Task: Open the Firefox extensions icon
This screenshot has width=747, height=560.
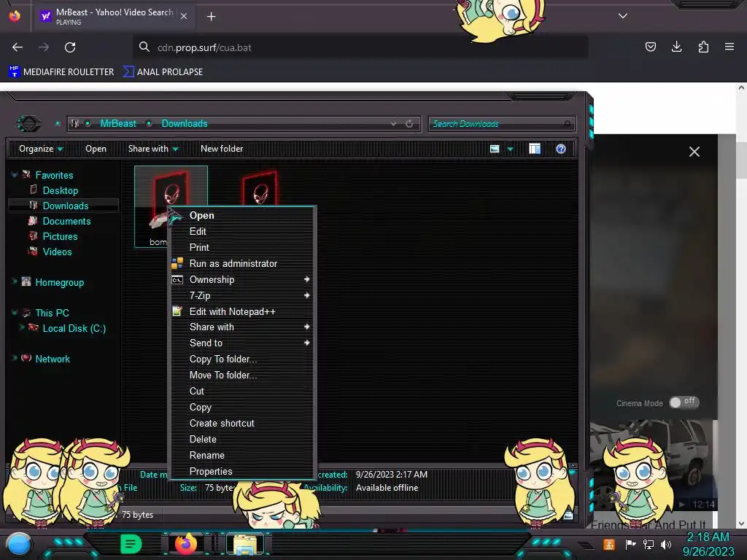Action: point(703,47)
